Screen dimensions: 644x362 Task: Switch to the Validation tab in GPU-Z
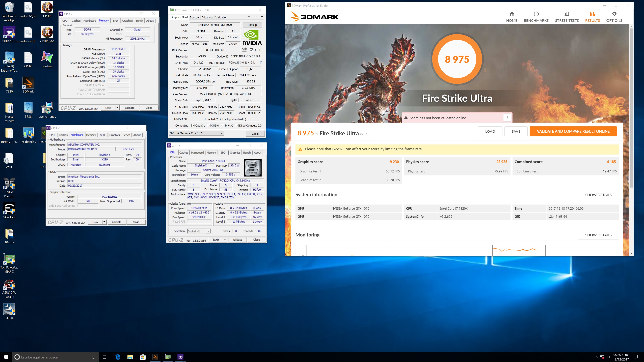221,17
